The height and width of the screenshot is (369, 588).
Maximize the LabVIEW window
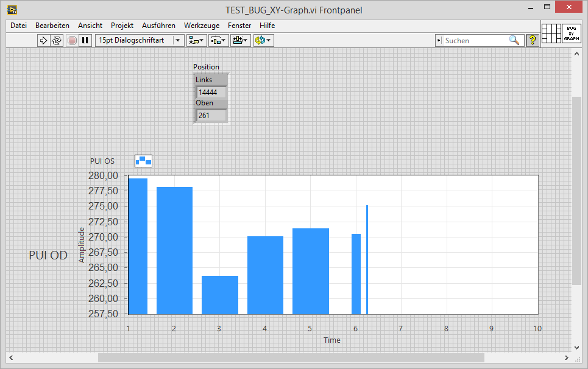547,7
